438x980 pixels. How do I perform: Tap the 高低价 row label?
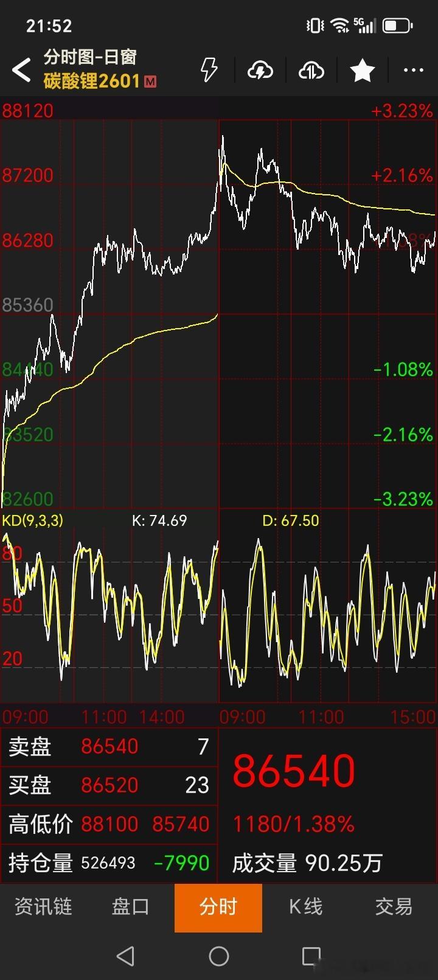(x=41, y=824)
